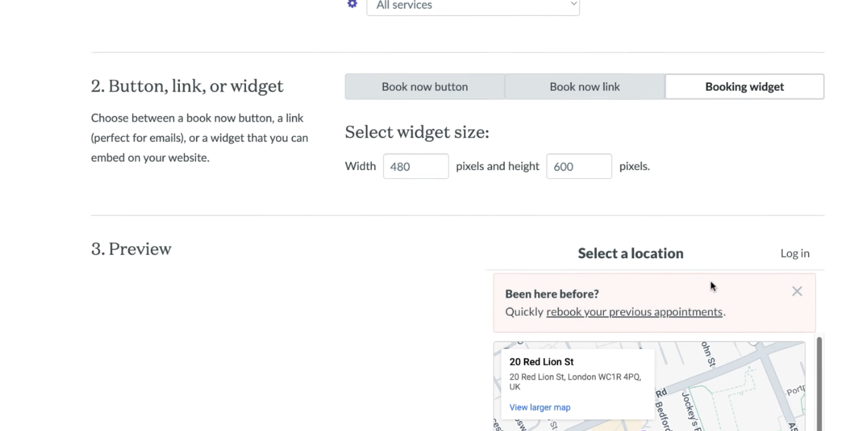Click the widget height input field
This screenshot has width=868, height=431.
point(579,166)
